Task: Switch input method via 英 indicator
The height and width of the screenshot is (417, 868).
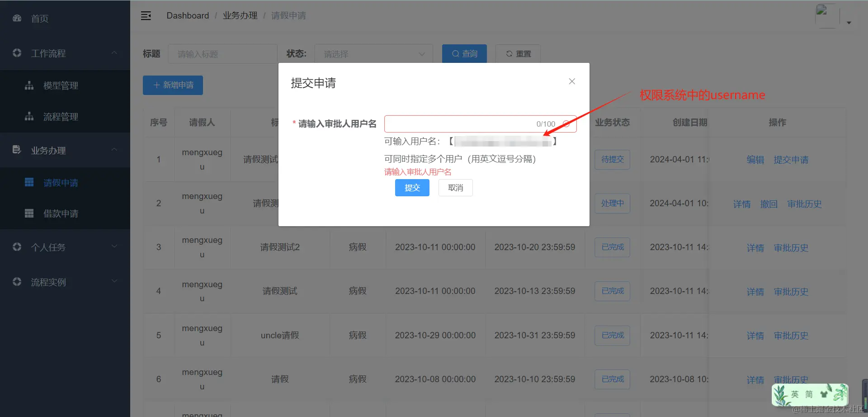Action: click(x=795, y=394)
